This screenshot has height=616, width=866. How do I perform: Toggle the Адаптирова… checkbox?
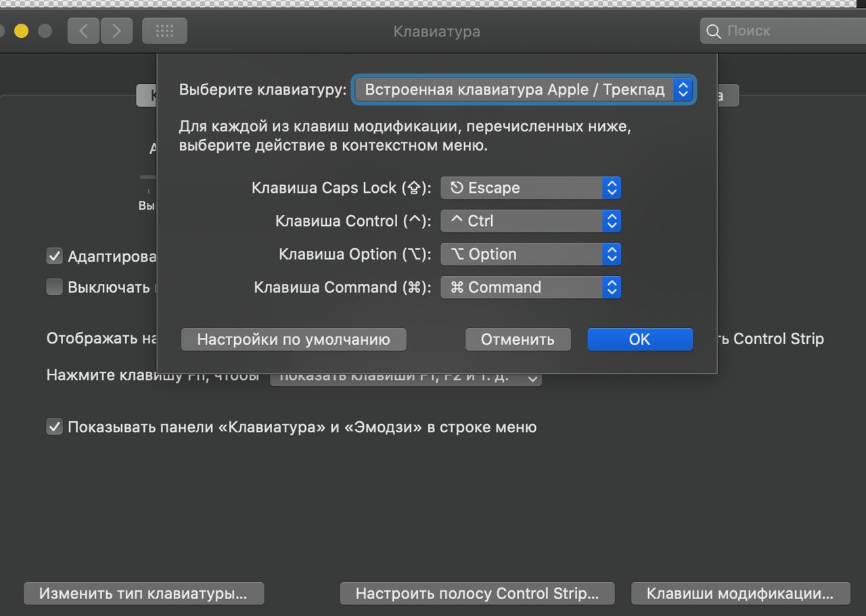(54, 256)
